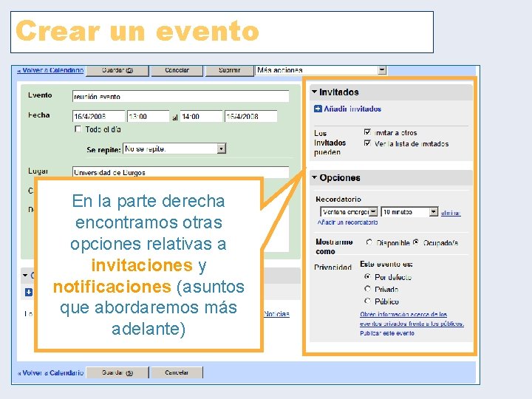Click the top Volver a Calendario link
The width and height of the screenshot is (532, 399).
(50, 70)
